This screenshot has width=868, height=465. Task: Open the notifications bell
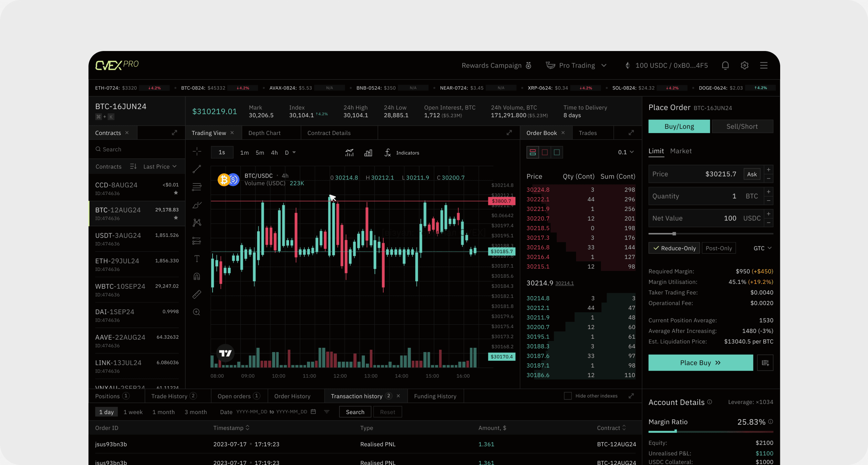tap(725, 65)
